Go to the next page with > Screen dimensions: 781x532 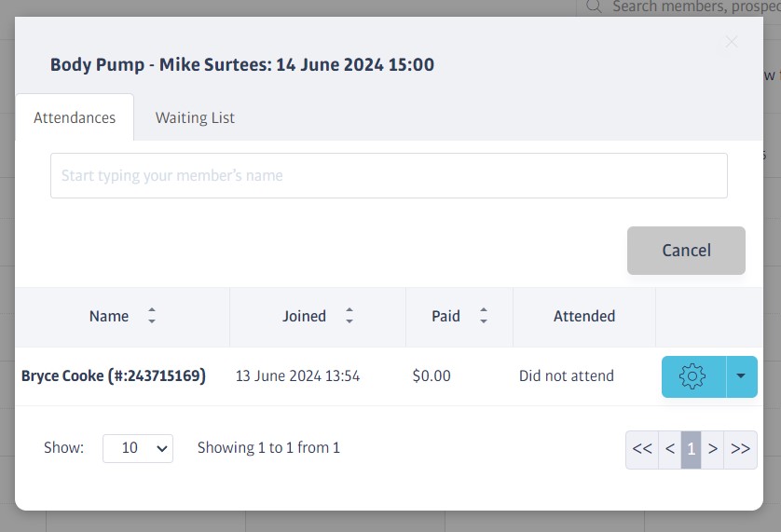[712, 449]
